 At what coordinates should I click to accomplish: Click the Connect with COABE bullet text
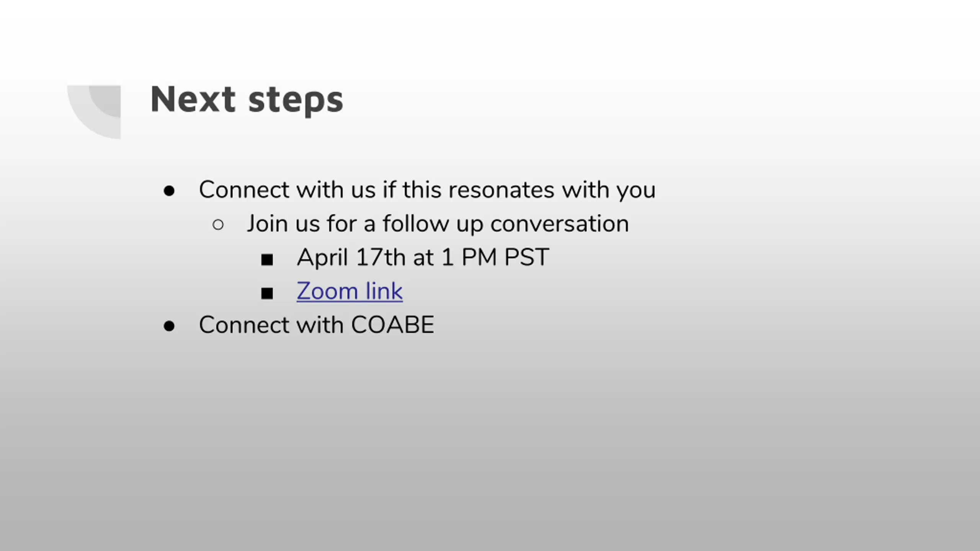click(317, 325)
